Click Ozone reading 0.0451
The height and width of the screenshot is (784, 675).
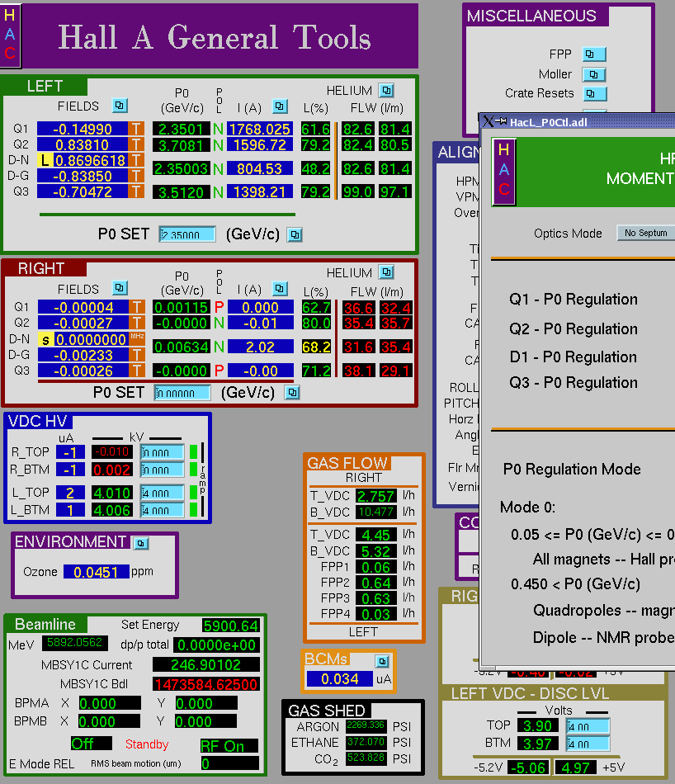[96, 572]
